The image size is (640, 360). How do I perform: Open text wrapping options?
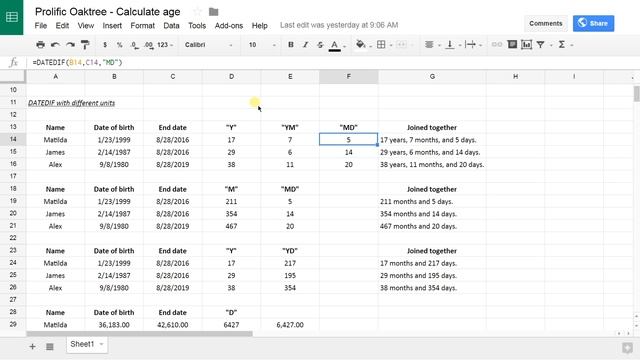pos(471,44)
